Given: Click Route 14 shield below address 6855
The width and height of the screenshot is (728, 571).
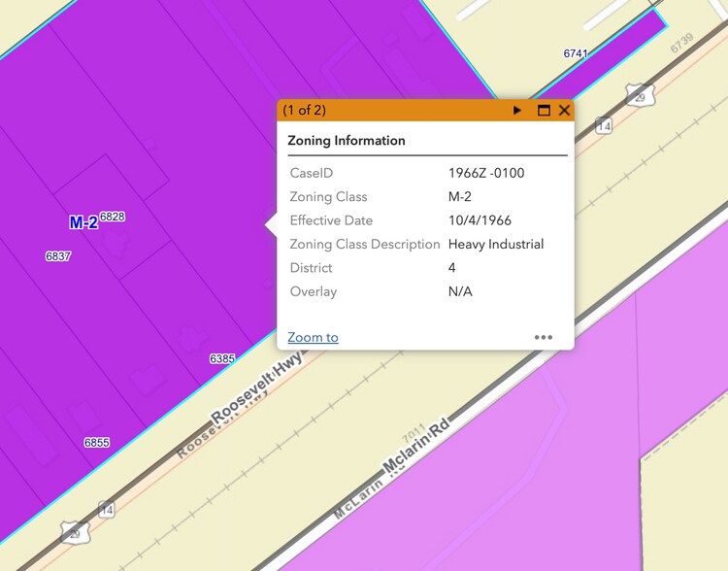Looking at the screenshot, I should (x=106, y=509).
